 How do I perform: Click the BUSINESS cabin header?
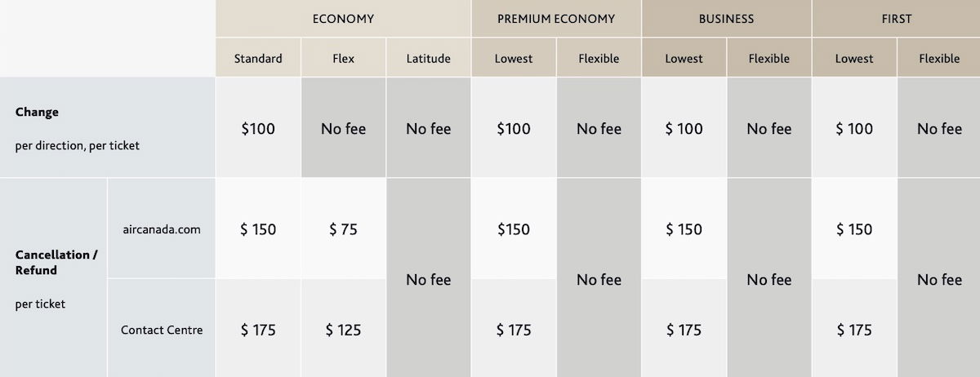(726, 19)
